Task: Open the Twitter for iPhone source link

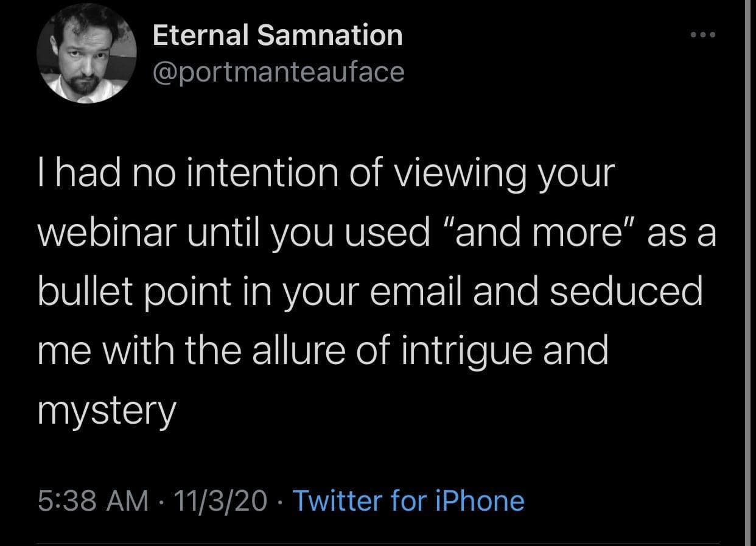Action: pyautogui.click(x=408, y=500)
